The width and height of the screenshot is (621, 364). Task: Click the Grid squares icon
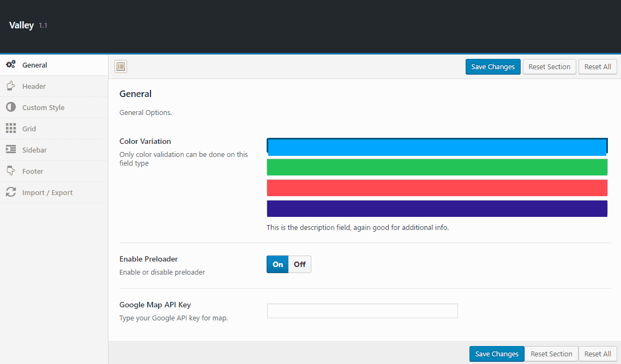tap(11, 129)
